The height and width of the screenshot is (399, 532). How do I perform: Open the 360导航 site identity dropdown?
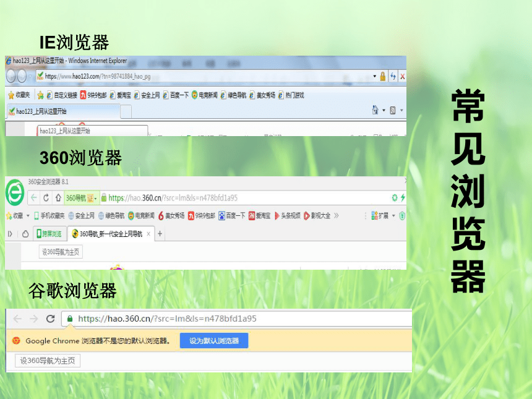pos(82,198)
